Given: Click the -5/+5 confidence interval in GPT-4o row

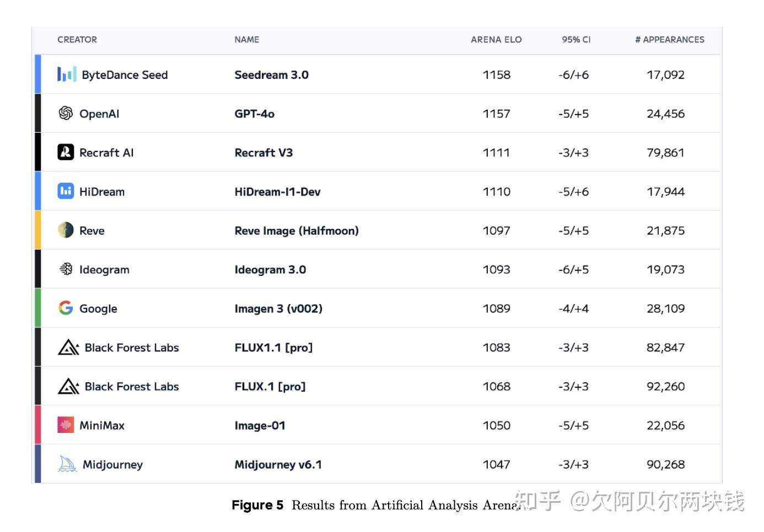Looking at the screenshot, I should [x=574, y=114].
